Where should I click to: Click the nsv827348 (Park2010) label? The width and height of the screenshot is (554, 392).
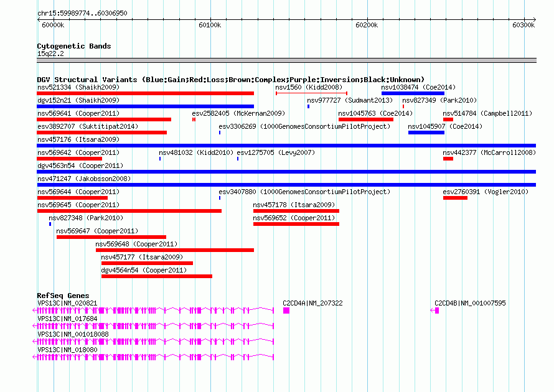[86, 218]
